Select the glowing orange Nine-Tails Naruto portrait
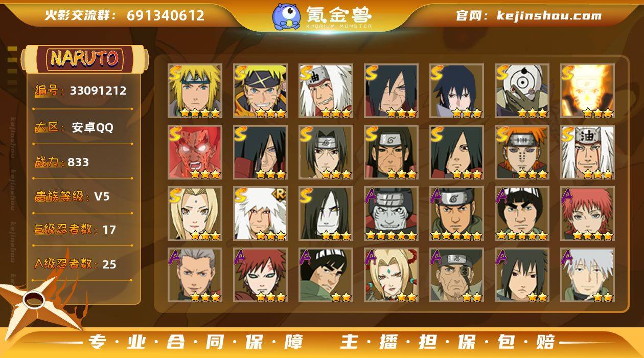 click(x=587, y=91)
